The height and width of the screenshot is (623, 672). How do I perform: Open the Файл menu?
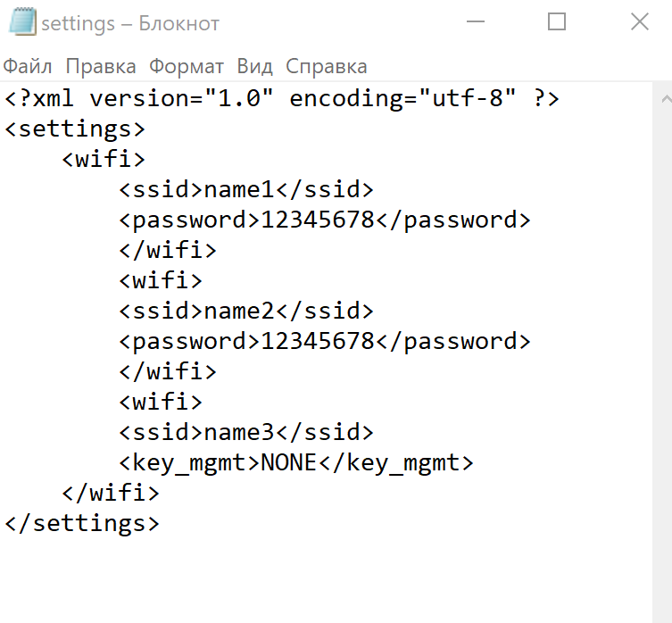coord(28,66)
